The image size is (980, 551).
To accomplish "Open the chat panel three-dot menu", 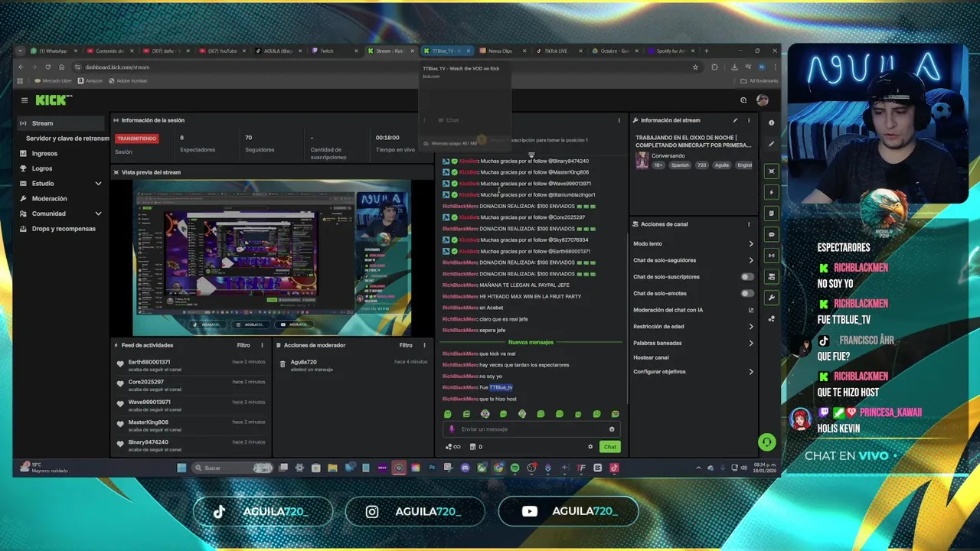I will (619, 120).
